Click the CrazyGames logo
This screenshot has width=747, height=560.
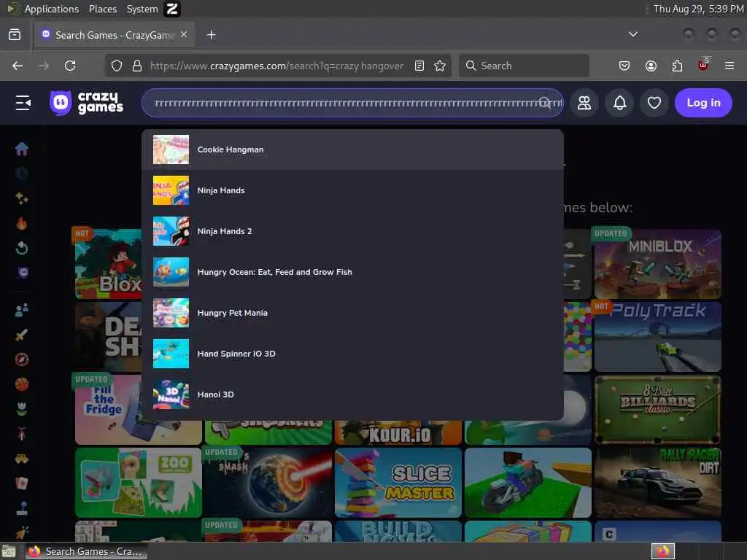86,102
